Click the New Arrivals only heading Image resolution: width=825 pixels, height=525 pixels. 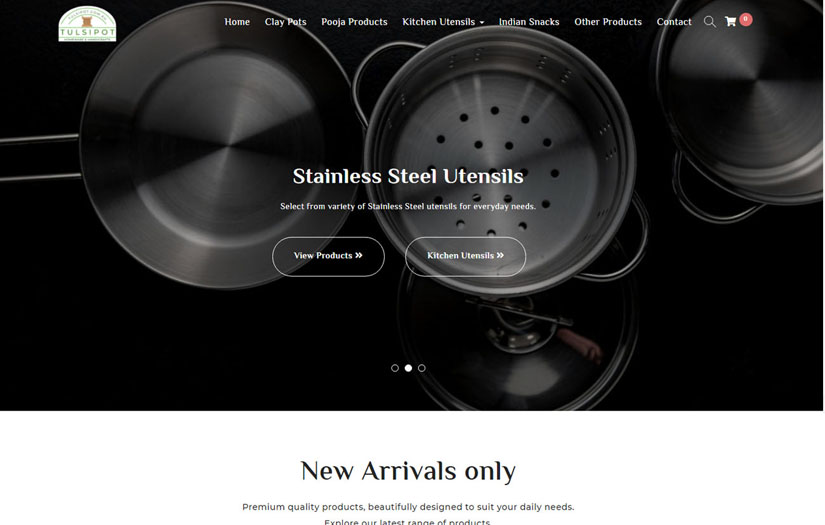(x=408, y=470)
